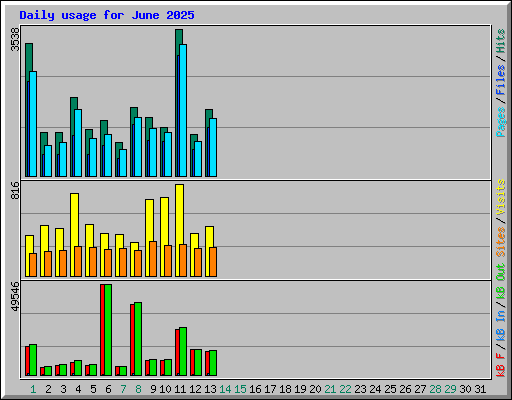Click day 1 on the x-axis
Viewport: 512px width, 400px height.
[33, 389]
